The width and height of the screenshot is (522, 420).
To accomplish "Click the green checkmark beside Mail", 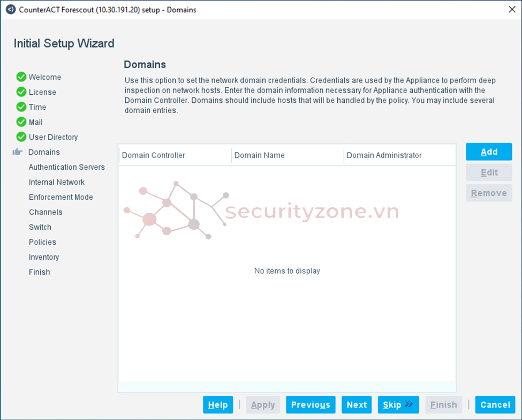I will [x=21, y=122].
